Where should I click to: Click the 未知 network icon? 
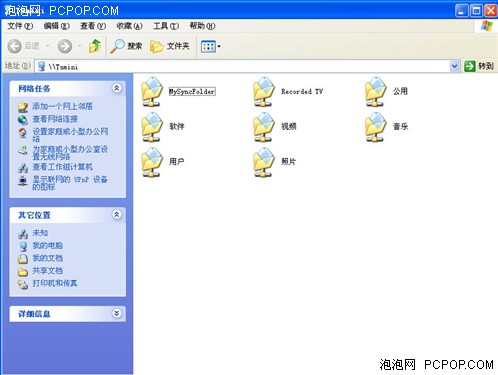23,234
